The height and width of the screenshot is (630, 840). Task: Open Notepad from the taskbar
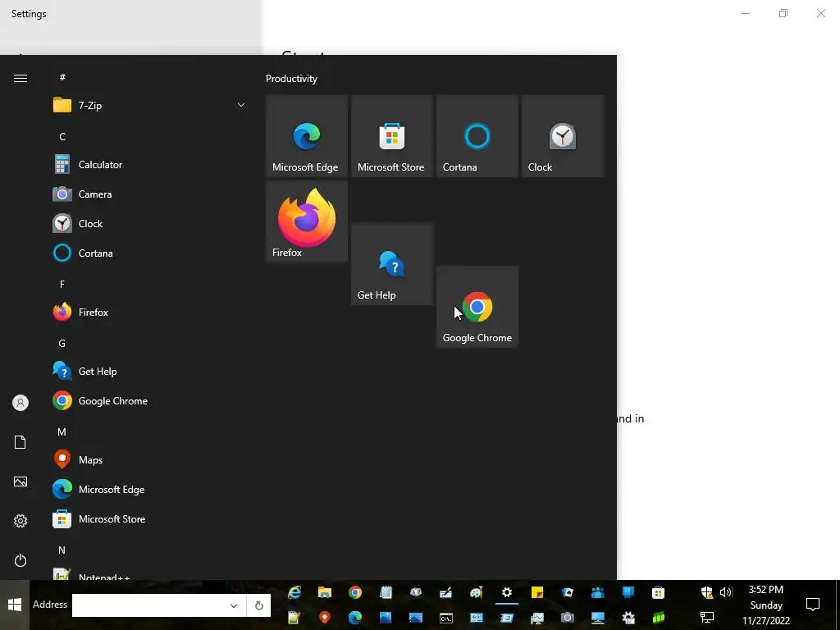click(386, 592)
